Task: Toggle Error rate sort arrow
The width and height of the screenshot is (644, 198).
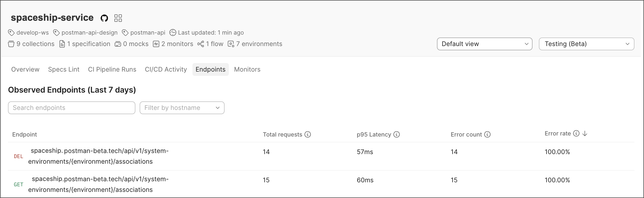Action: coord(585,134)
